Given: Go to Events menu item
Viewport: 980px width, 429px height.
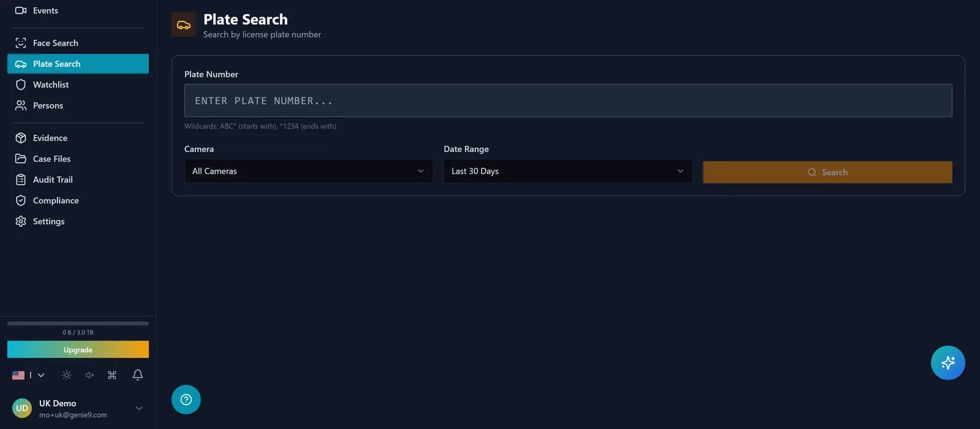Looking at the screenshot, I should (78, 10).
